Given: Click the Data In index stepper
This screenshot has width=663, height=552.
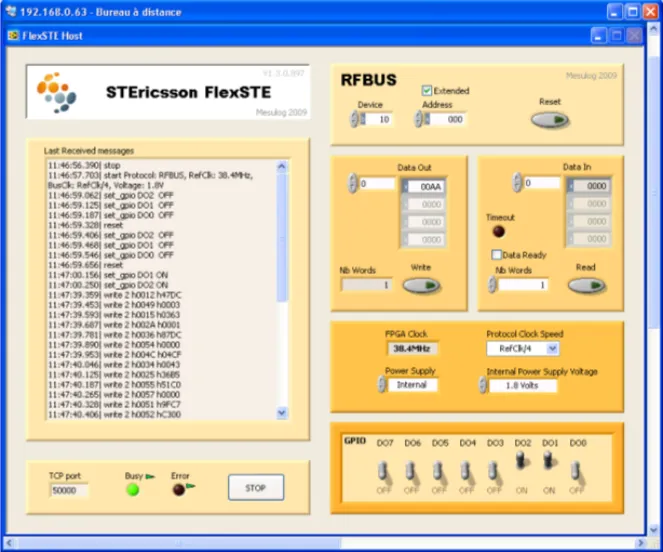Looking at the screenshot, I should [517, 183].
